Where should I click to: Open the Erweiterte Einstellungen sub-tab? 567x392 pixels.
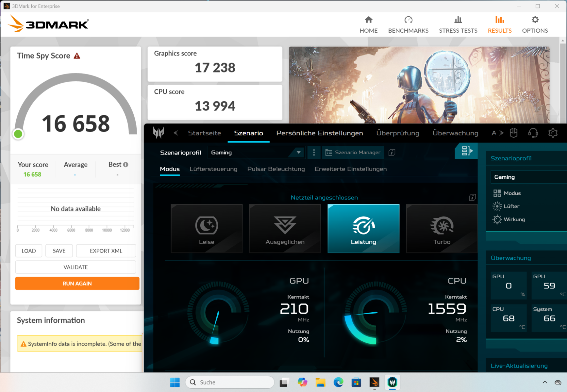coord(351,169)
